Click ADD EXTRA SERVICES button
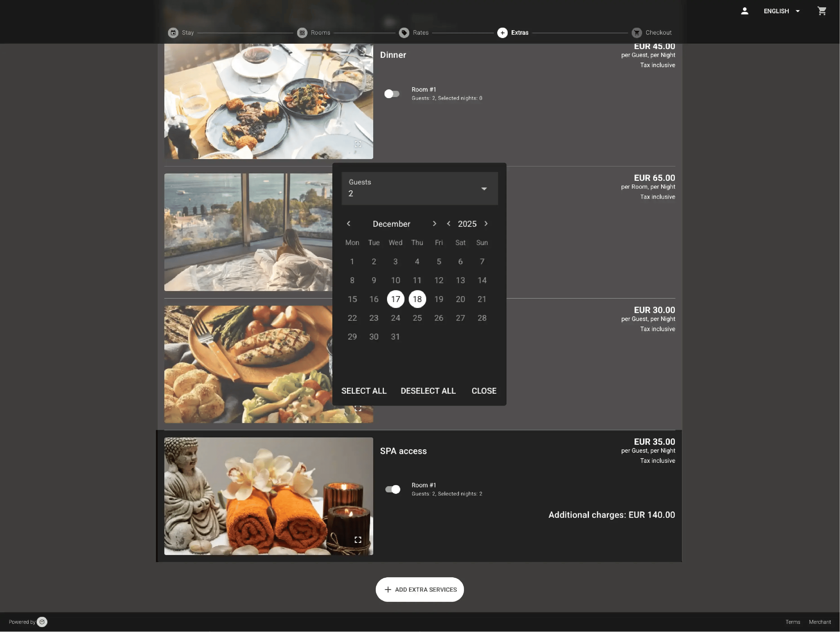The image size is (840, 632). (420, 589)
